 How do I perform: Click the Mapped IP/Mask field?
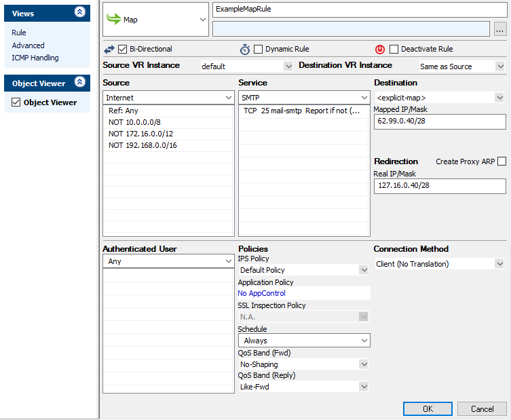[440, 121]
